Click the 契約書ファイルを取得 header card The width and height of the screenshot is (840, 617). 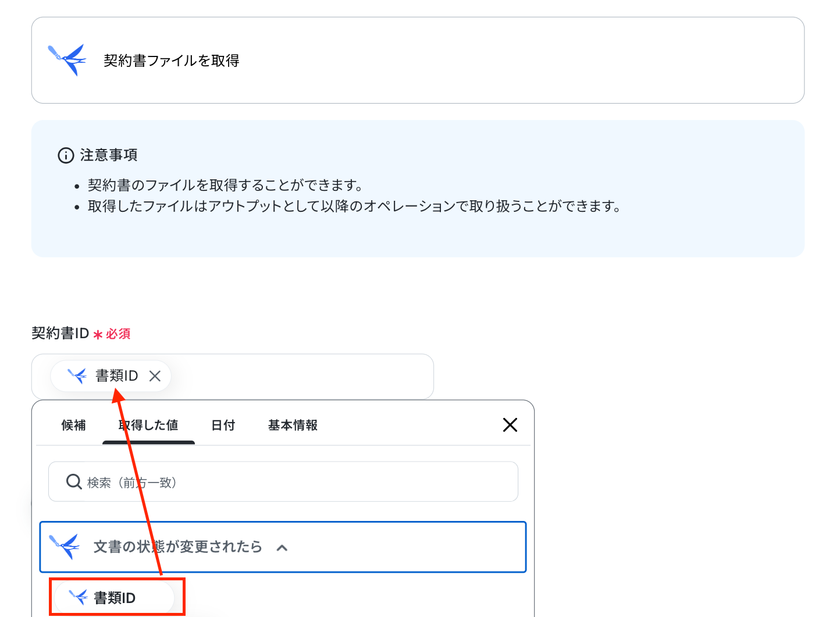(418, 60)
